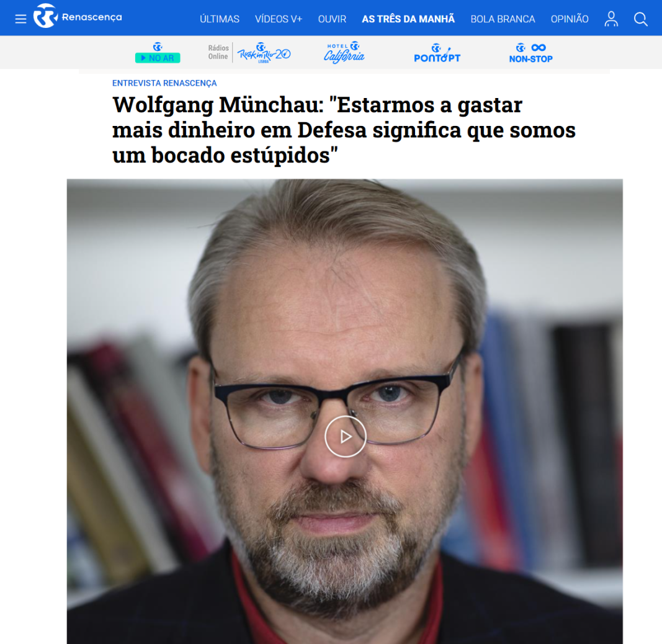662x644 pixels.
Task: Go to ÚLTIMAS section
Action: pos(220,19)
